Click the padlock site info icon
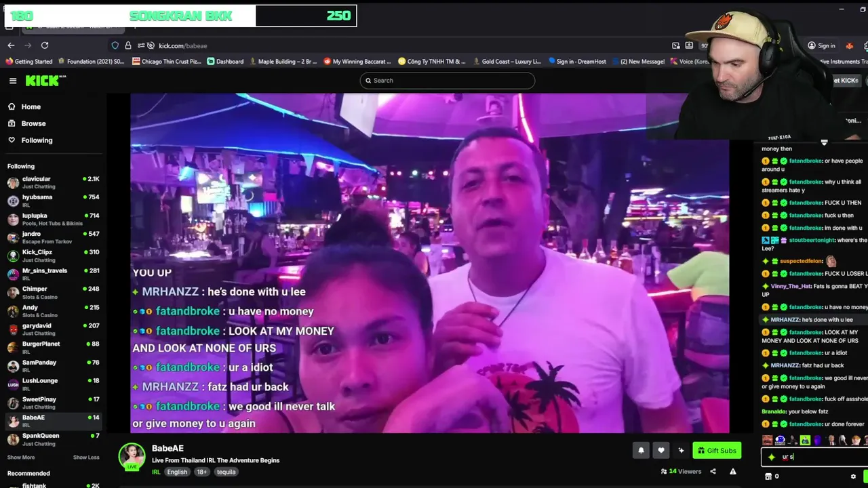868x488 pixels. coord(128,45)
